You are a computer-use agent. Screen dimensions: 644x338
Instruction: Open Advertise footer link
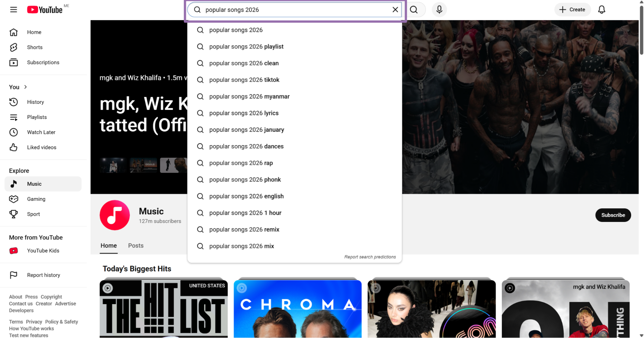pyautogui.click(x=65, y=304)
